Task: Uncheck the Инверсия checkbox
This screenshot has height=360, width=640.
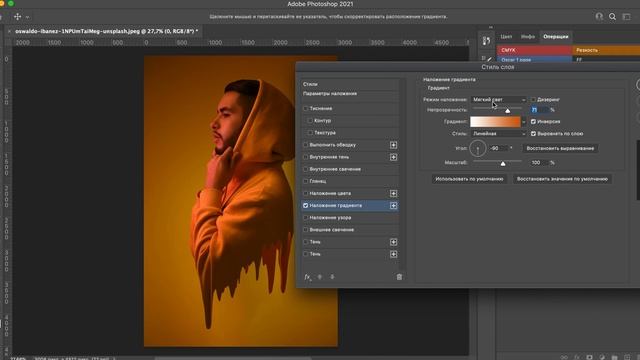Action: pos(533,122)
